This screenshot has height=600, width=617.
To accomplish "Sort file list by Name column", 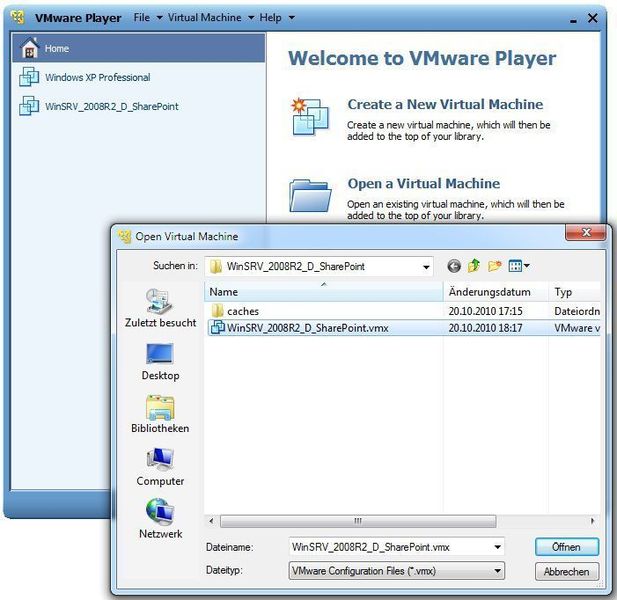I will [x=323, y=292].
